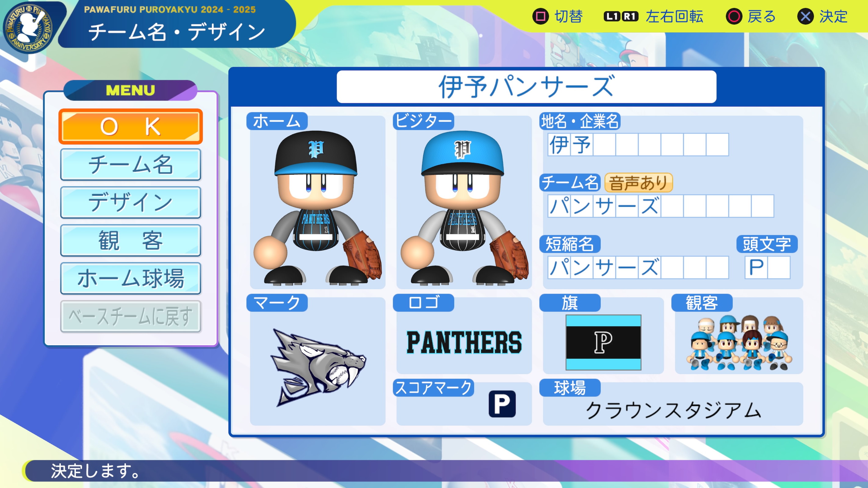This screenshot has height=488, width=868.
Task: Click the cross 決定 confirm icon
Action: (x=806, y=16)
